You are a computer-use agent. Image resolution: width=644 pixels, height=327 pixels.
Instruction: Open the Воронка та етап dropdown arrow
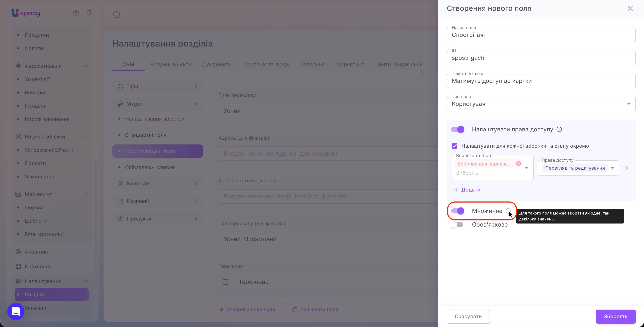click(x=526, y=168)
